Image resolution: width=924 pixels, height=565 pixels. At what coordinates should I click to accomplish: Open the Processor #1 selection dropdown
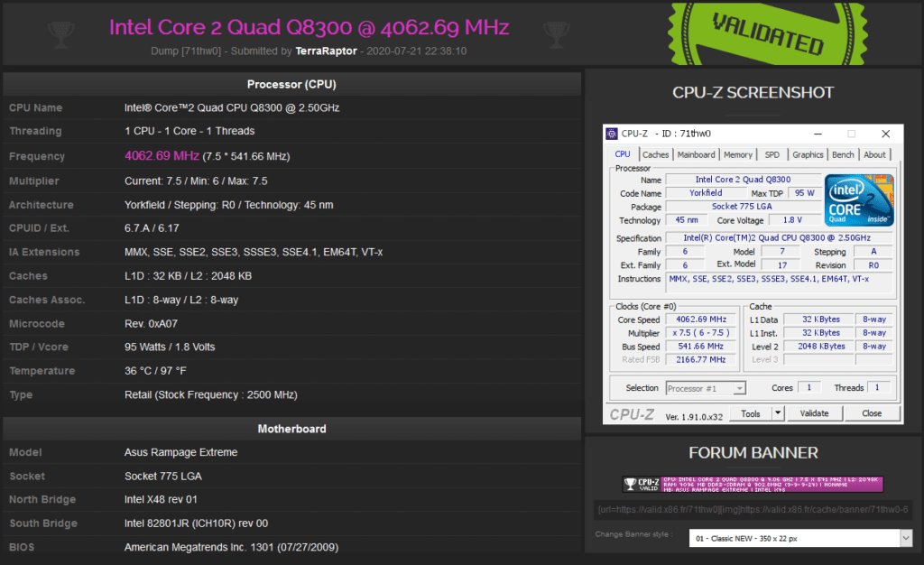[x=706, y=388]
